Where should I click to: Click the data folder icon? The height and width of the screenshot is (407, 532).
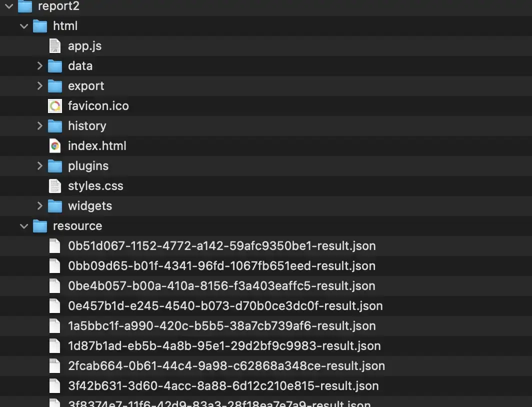pos(55,66)
